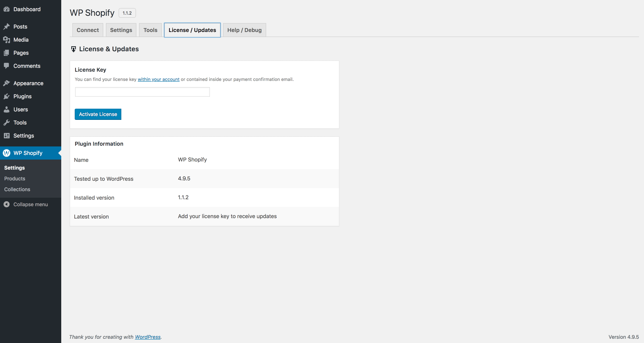Click the 1.1.2 version badge
This screenshot has width=644, height=343.
(x=127, y=13)
